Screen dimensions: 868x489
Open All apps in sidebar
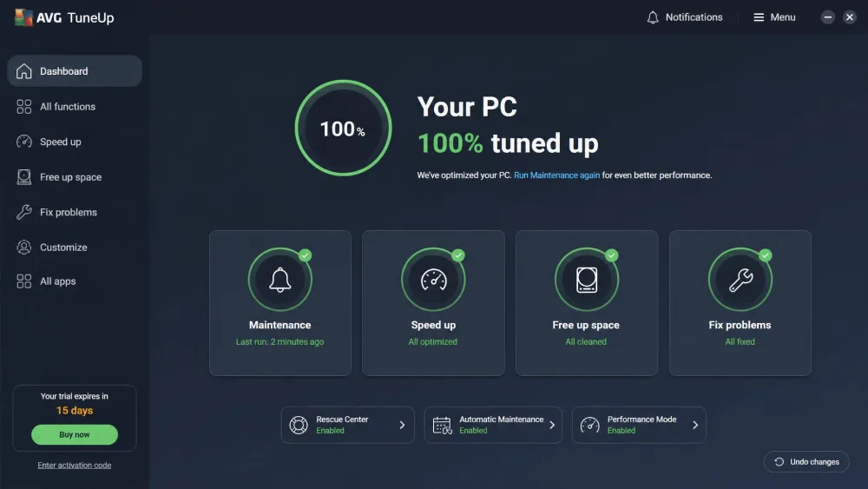click(75, 281)
